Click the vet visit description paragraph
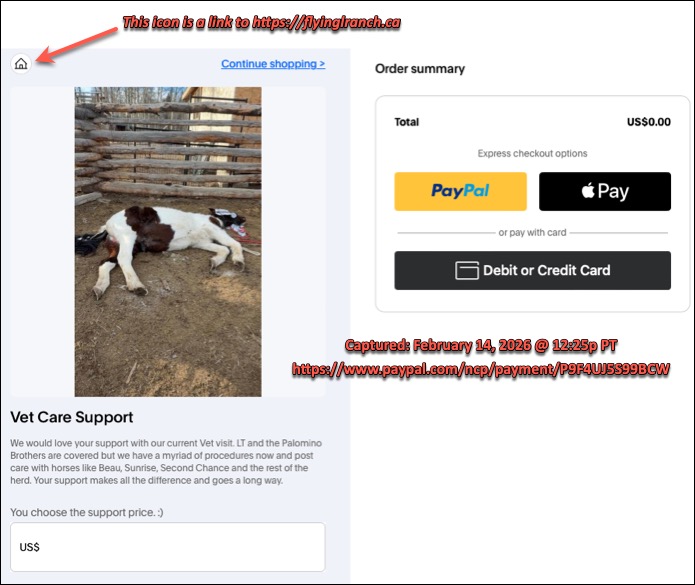 coord(166,462)
